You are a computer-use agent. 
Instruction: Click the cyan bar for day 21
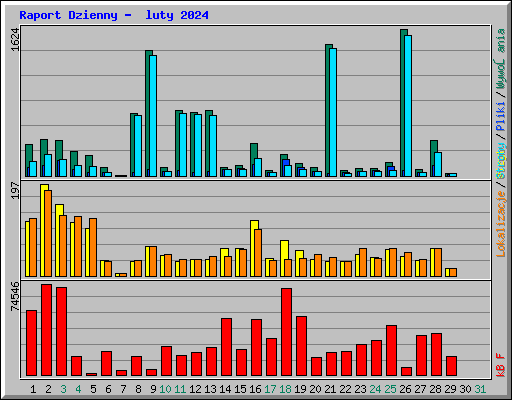333,112
